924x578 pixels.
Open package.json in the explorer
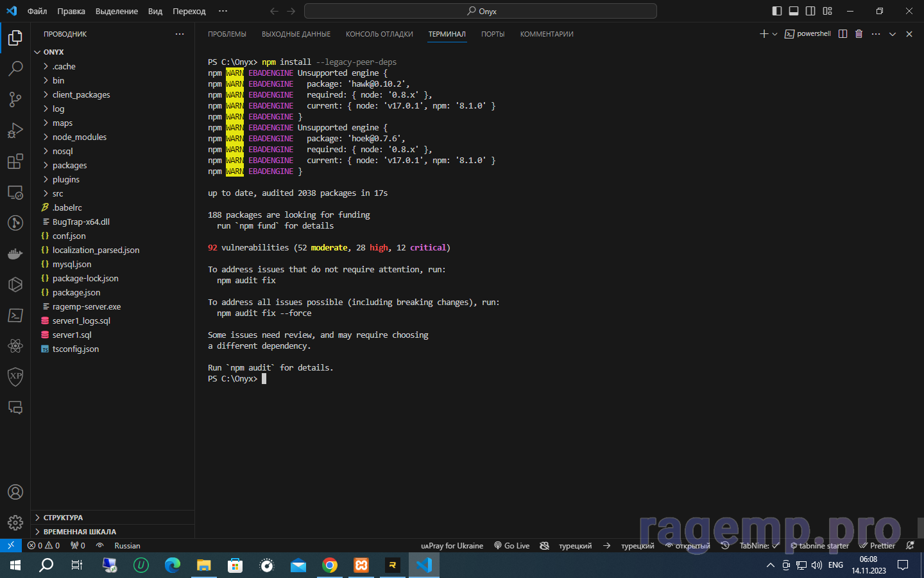tap(76, 292)
